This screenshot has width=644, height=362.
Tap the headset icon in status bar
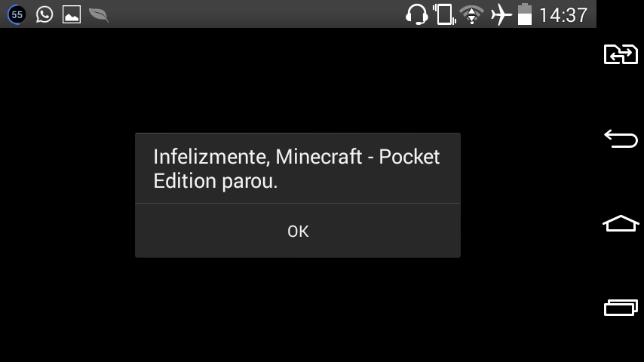416,14
